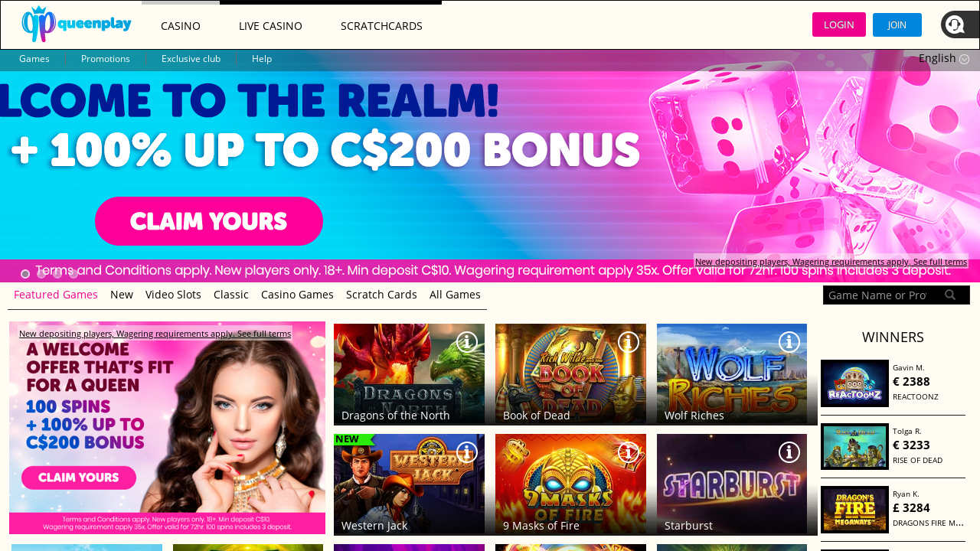The height and width of the screenshot is (551, 980).
Task: Select the second banner carousel dot
Action: point(41,274)
